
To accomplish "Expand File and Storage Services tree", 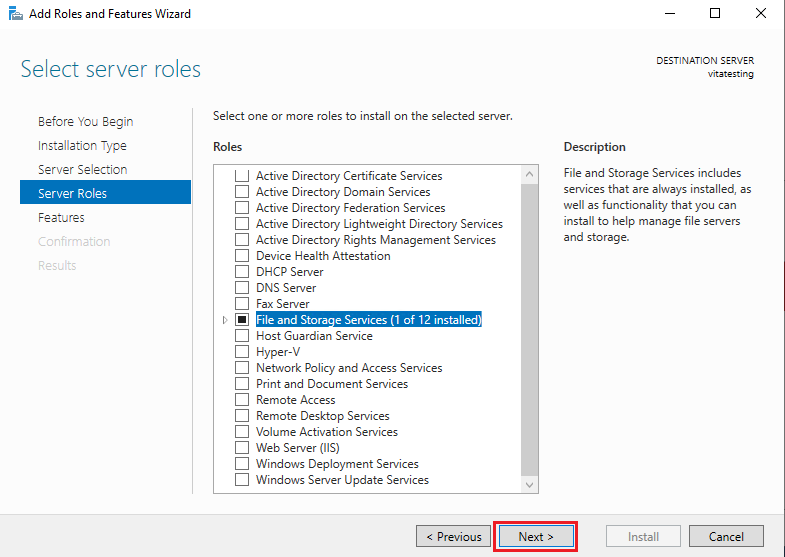I will 225,320.
